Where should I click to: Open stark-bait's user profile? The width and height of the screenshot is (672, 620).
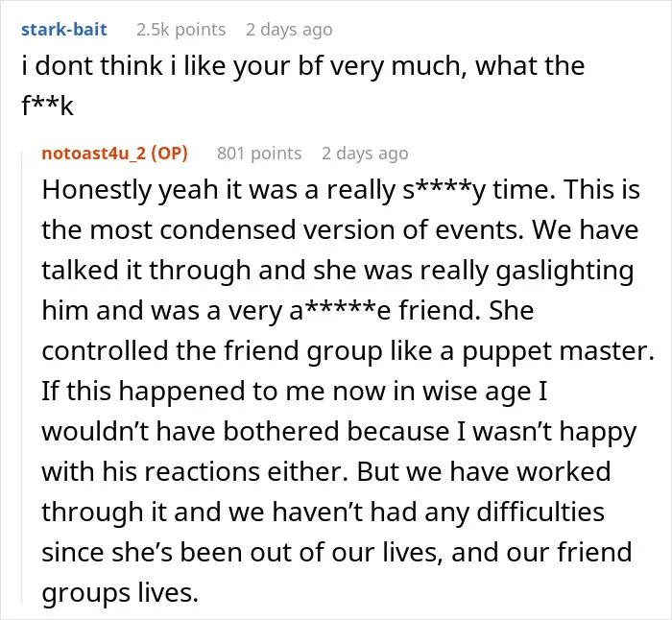click(x=64, y=30)
